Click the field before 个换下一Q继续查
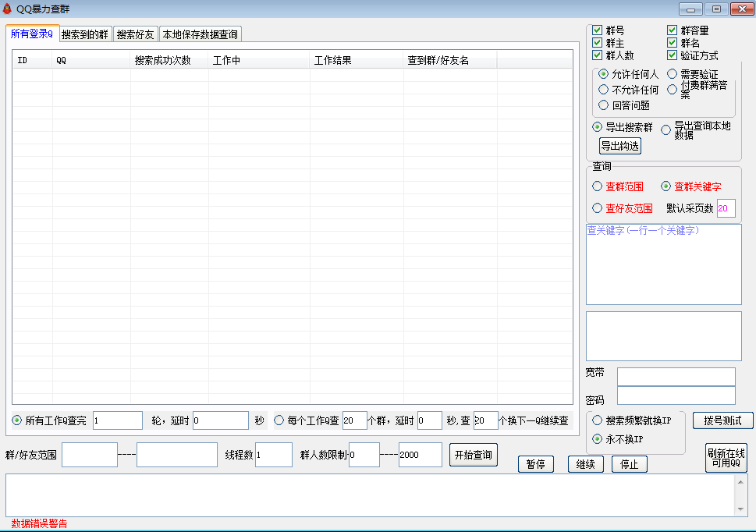Viewport: 756px width, 532px height. tap(485, 420)
